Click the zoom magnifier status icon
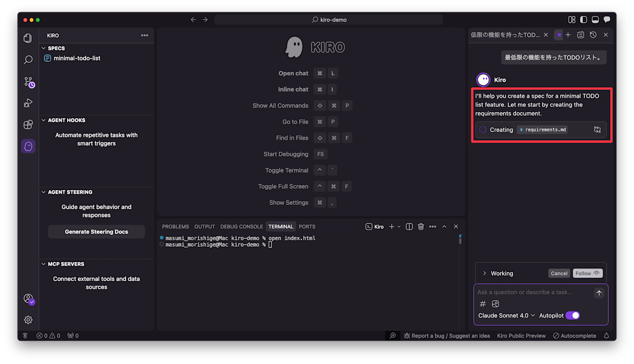Image resolution: width=634 pixels, height=364 pixels. (x=393, y=335)
